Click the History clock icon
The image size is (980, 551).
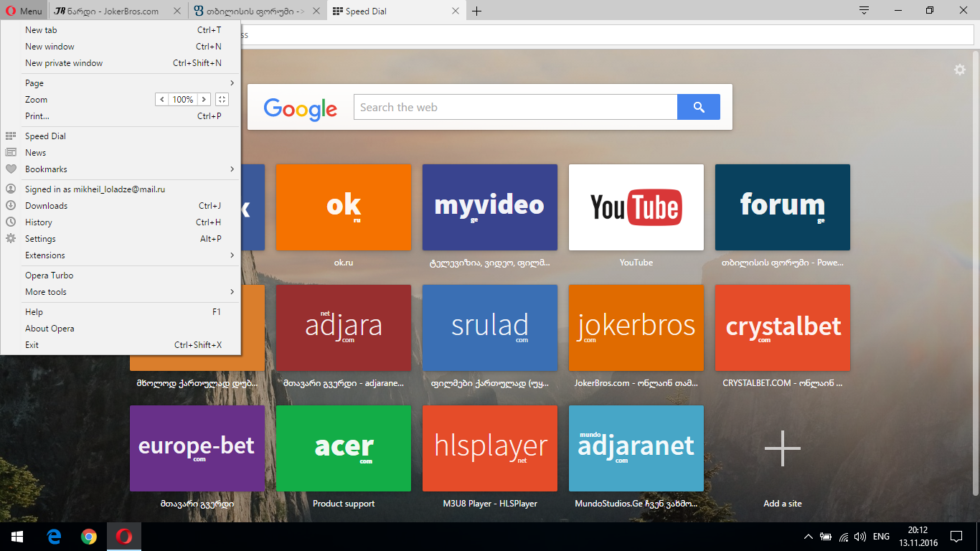tap(11, 222)
